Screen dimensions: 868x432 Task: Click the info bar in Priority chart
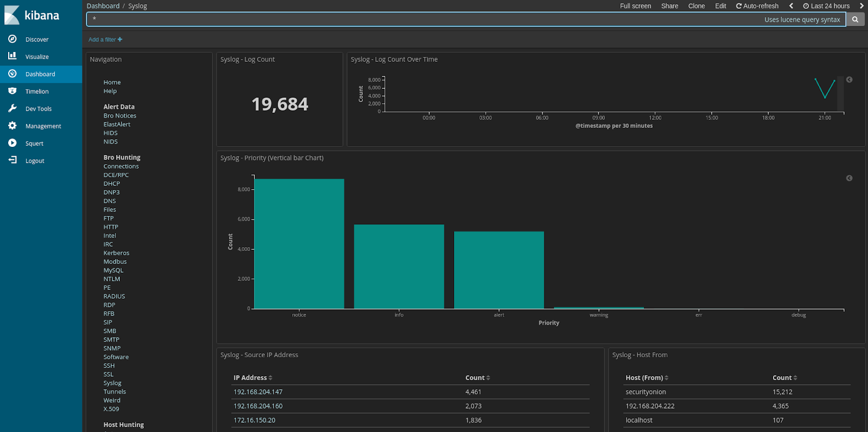click(399, 267)
